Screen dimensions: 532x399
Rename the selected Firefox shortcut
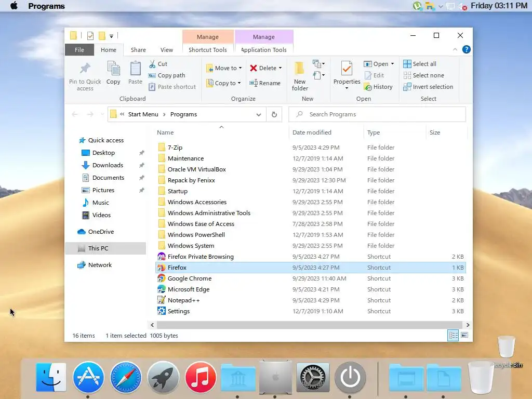click(265, 83)
